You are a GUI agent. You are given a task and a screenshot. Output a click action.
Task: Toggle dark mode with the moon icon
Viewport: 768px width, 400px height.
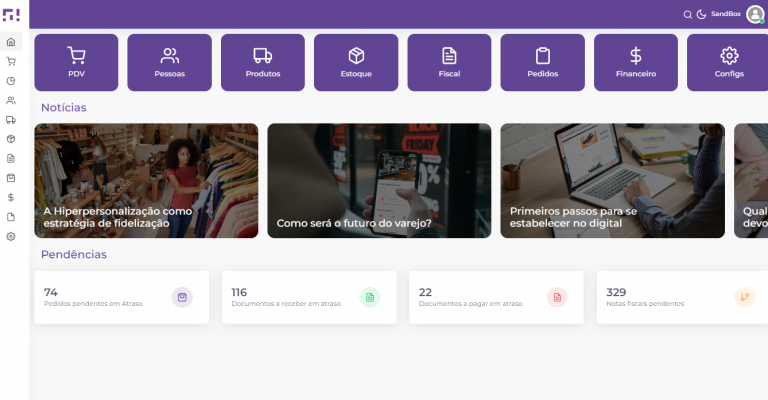(701, 15)
